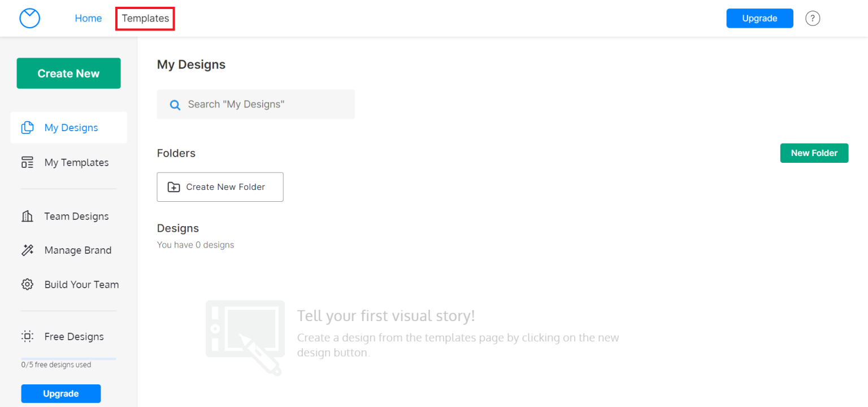This screenshot has height=407, width=868.
Task: Click the Free Designs icon
Action: [x=27, y=336]
